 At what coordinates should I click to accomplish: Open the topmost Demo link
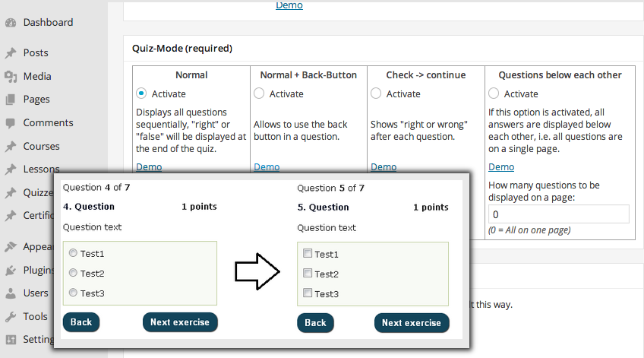[x=289, y=5]
